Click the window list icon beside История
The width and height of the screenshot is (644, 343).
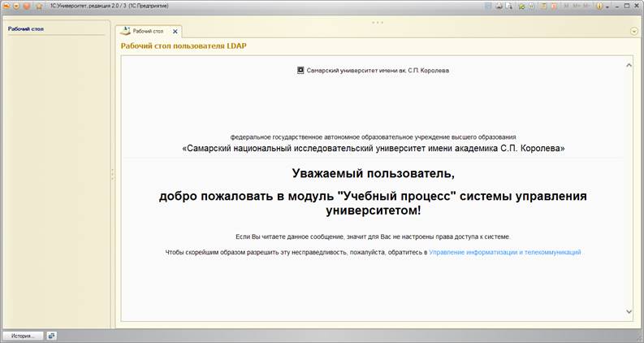(x=52, y=335)
